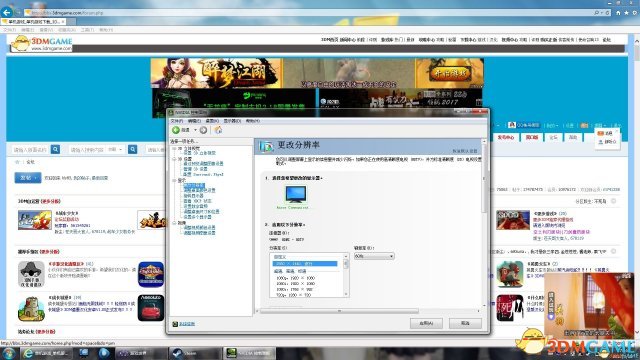Click the Home icon in NVIDIA toolbar

tap(218, 130)
